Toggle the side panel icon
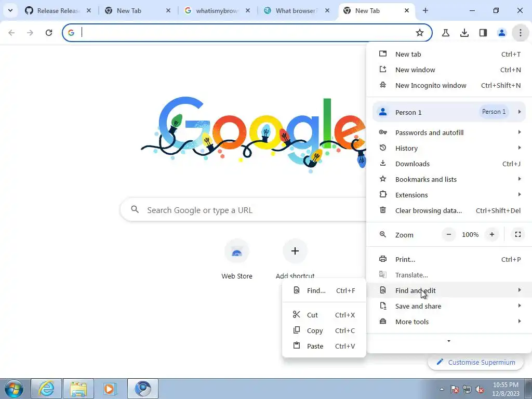This screenshot has width=532, height=399. tap(483, 33)
